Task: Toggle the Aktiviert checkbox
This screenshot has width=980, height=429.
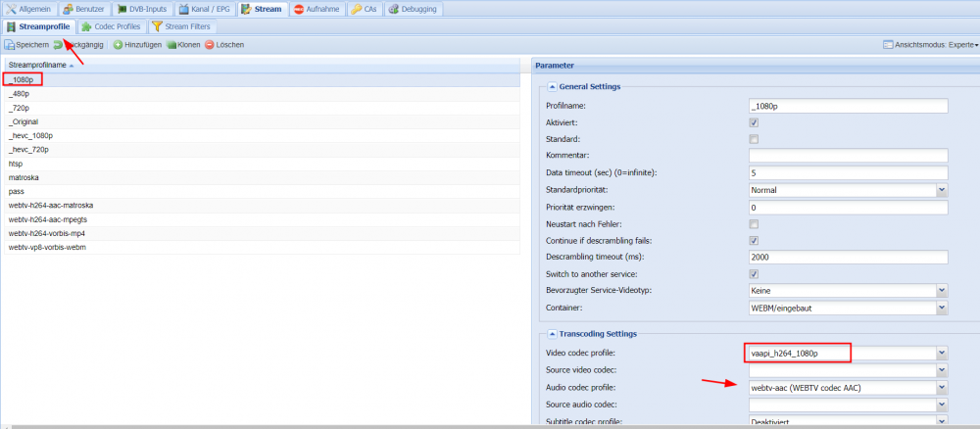Action: click(x=754, y=122)
